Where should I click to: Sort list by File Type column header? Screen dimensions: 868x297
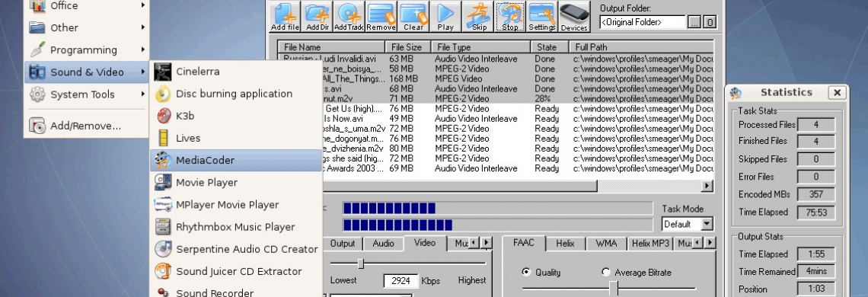(480, 47)
